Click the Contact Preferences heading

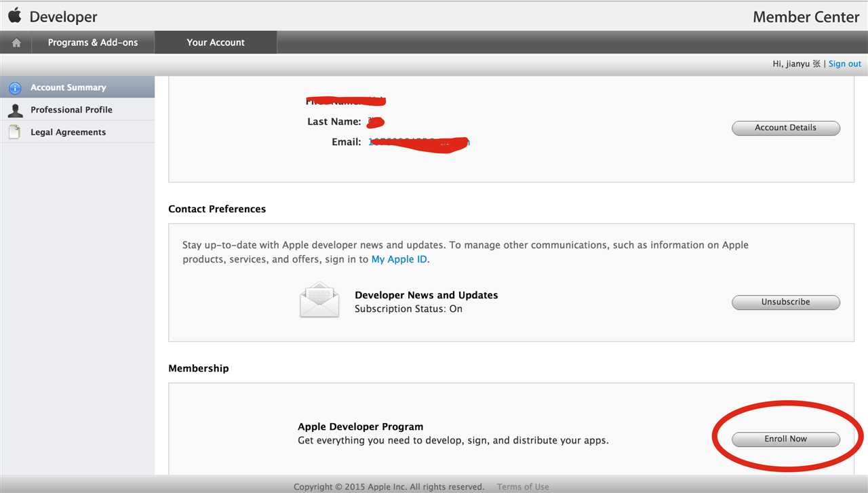pyautogui.click(x=217, y=209)
